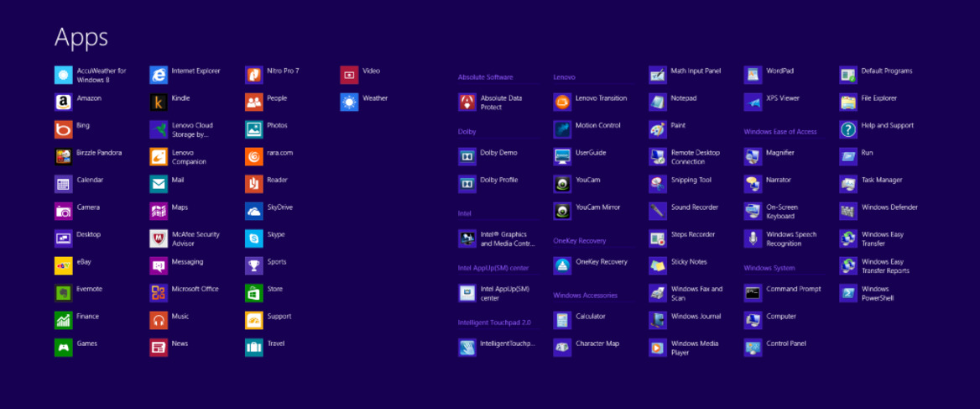The image size is (980, 409).
Task: Launch the Math Input Panel icon
Action: pos(658,75)
